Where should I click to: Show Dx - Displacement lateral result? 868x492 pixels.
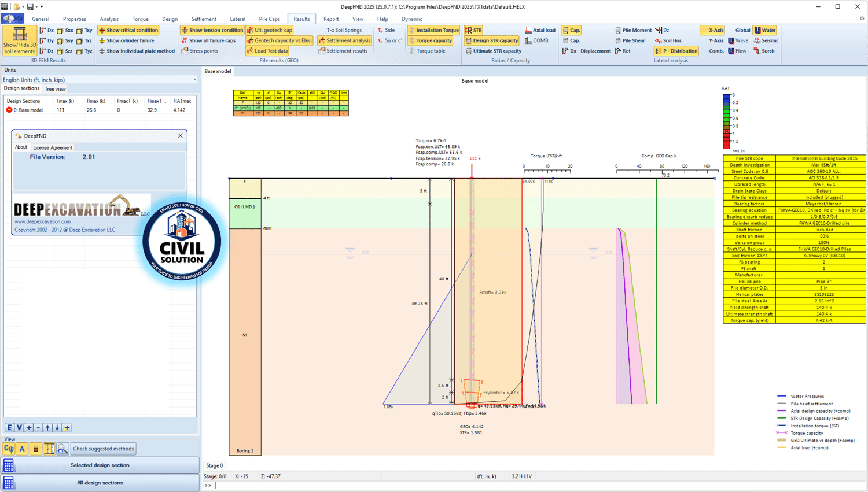(x=587, y=51)
